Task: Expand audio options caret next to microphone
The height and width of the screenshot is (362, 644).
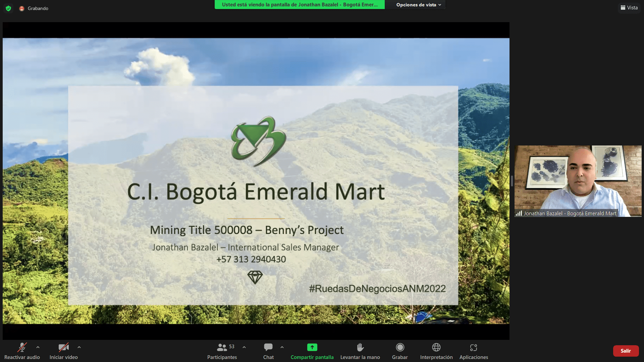Action: pos(38,347)
